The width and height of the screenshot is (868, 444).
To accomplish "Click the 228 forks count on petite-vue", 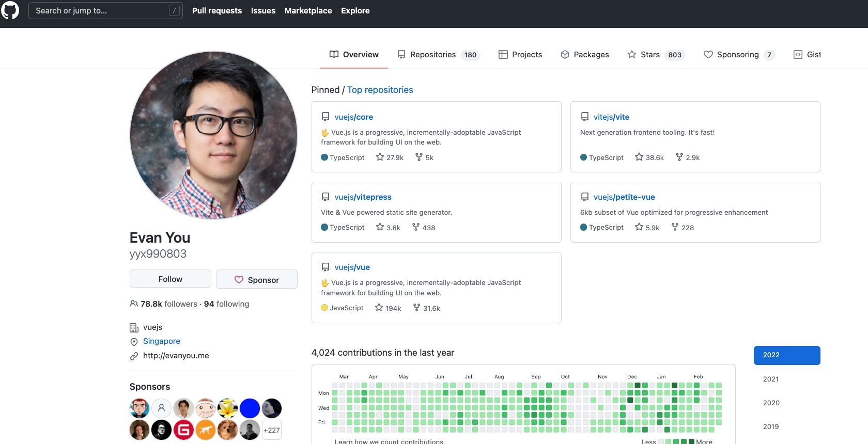I will tap(683, 228).
